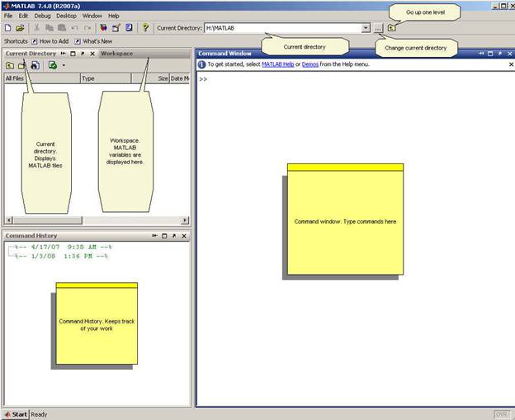This screenshot has width=515, height=420.
Task: Click Find Files icon in Current Directory panel
Action: coord(35,65)
